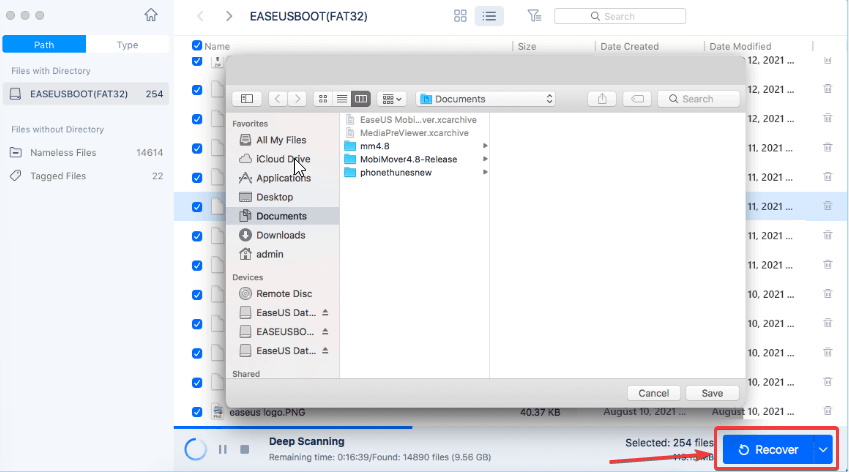Select EASEUSBOOT(FAT32) in left panel
The width and height of the screenshot is (849, 472).
click(86, 94)
